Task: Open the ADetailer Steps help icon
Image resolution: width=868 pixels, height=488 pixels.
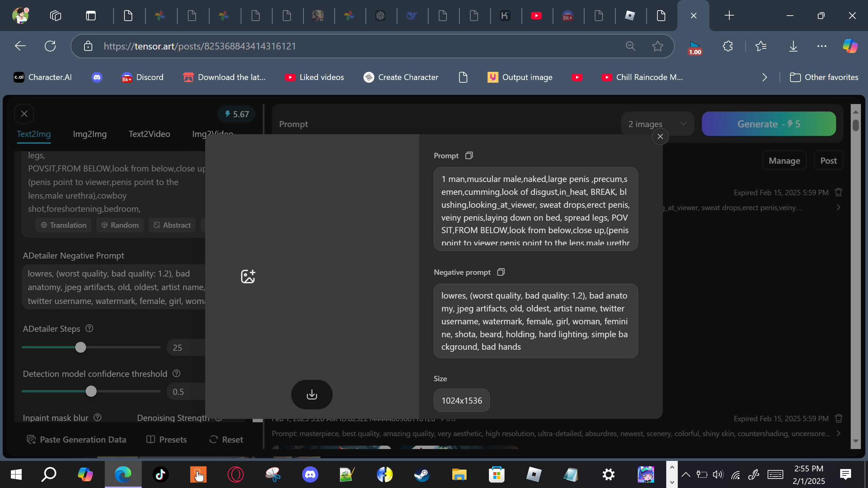Action: [x=89, y=328]
